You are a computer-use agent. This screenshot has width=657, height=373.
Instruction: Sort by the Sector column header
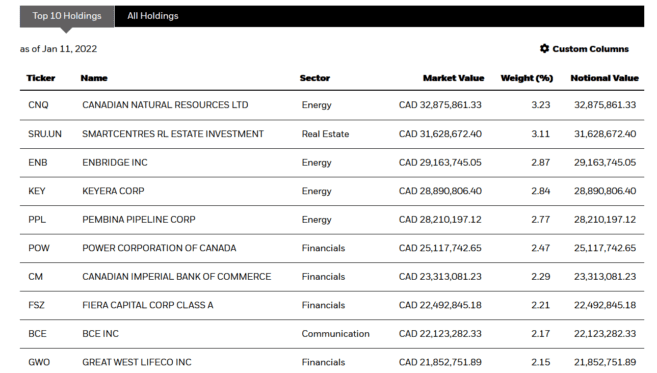[x=315, y=78]
